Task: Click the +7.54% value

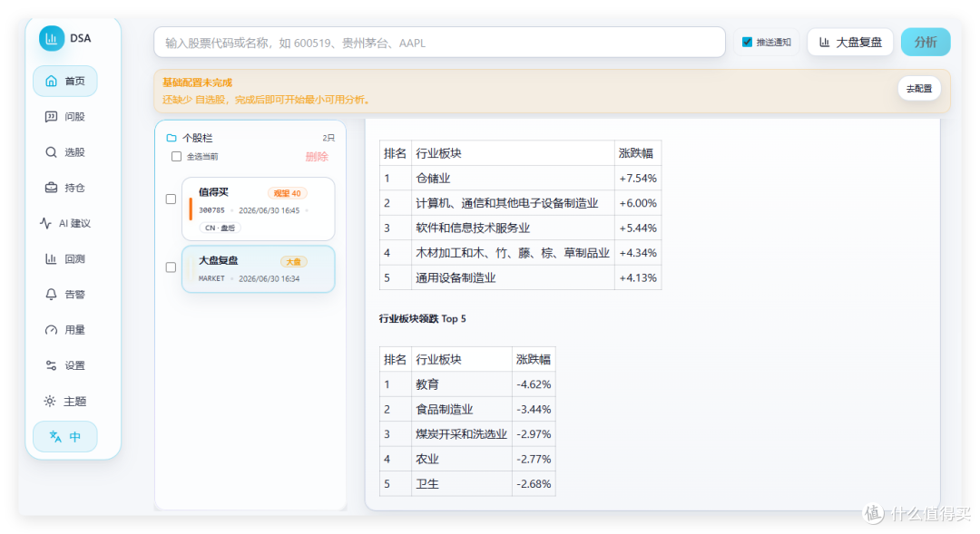Action: pos(638,179)
